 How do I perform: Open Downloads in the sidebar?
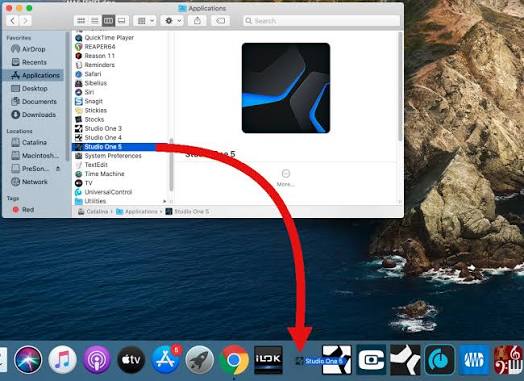tap(33, 115)
